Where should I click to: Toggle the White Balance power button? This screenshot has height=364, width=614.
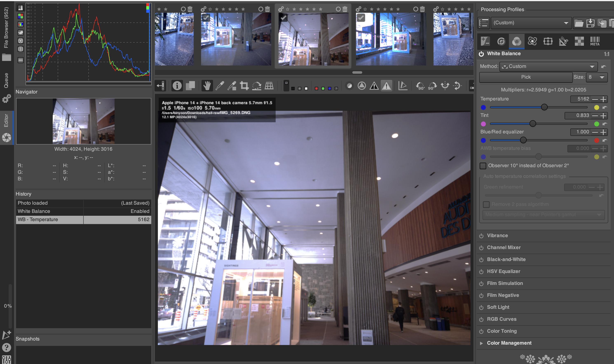click(481, 54)
